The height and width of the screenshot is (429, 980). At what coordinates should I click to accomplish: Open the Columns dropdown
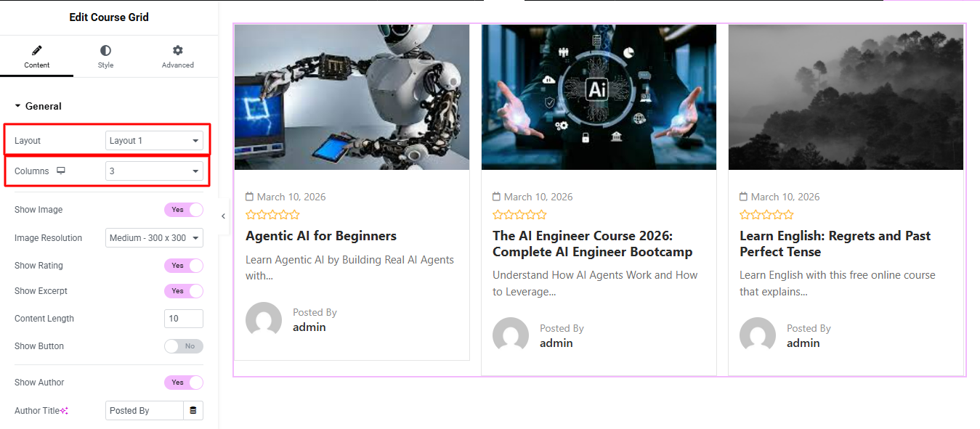coord(154,171)
